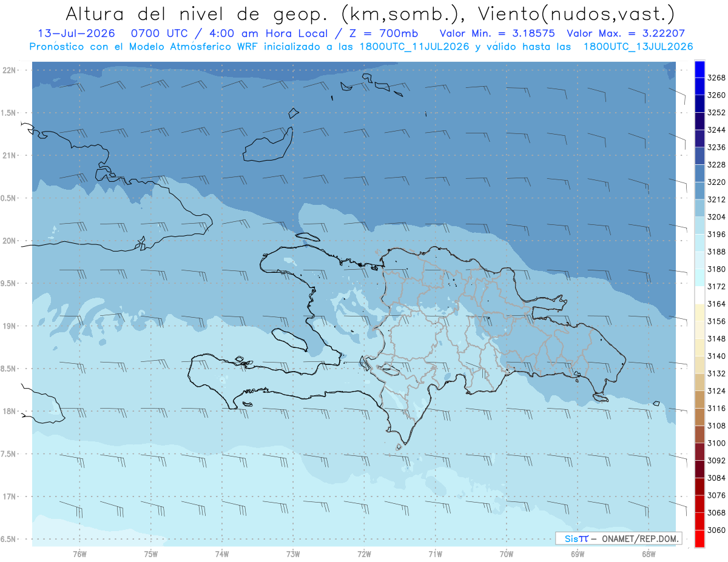Click the '68W' longitude label
The width and height of the screenshot is (728, 562).
pyautogui.click(x=649, y=554)
